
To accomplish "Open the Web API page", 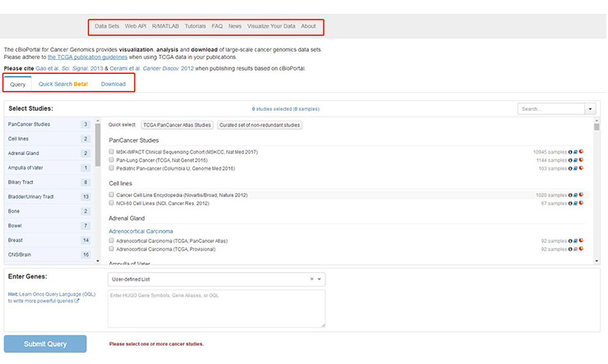I will click(x=136, y=26).
